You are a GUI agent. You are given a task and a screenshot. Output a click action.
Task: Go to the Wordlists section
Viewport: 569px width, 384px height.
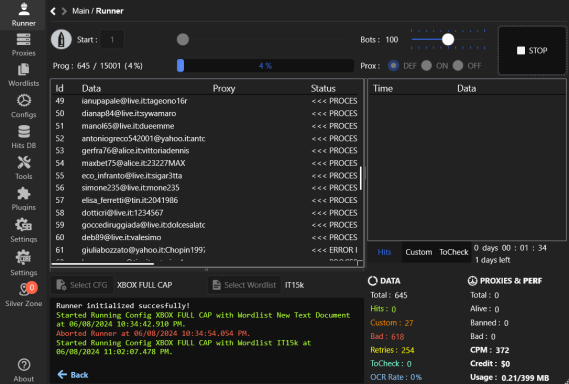[x=24, y=75]
